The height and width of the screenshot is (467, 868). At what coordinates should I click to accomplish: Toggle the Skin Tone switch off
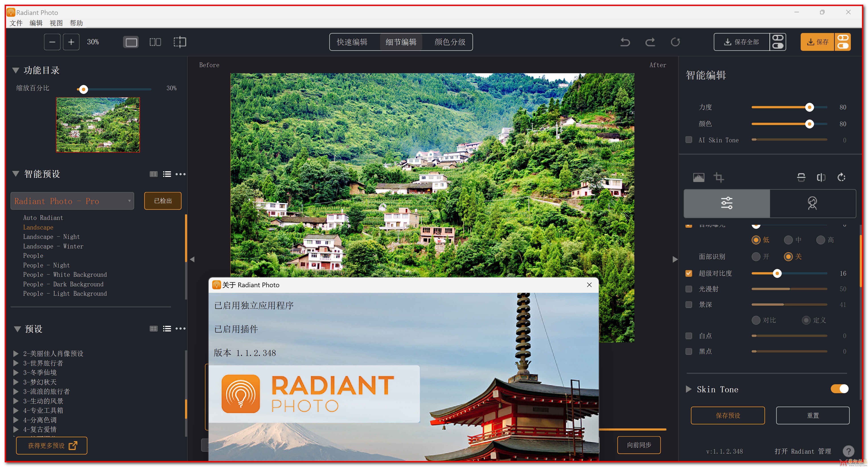tap(839, 389)
